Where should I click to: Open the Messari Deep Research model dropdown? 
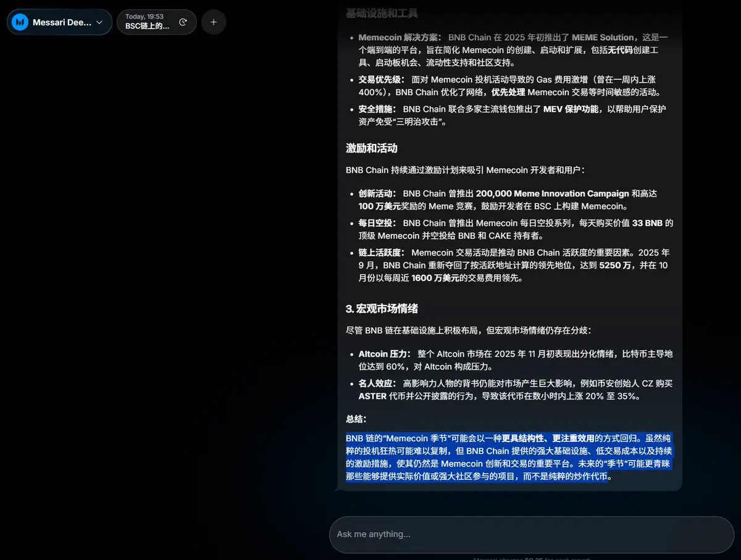click(x=60, y=22)
